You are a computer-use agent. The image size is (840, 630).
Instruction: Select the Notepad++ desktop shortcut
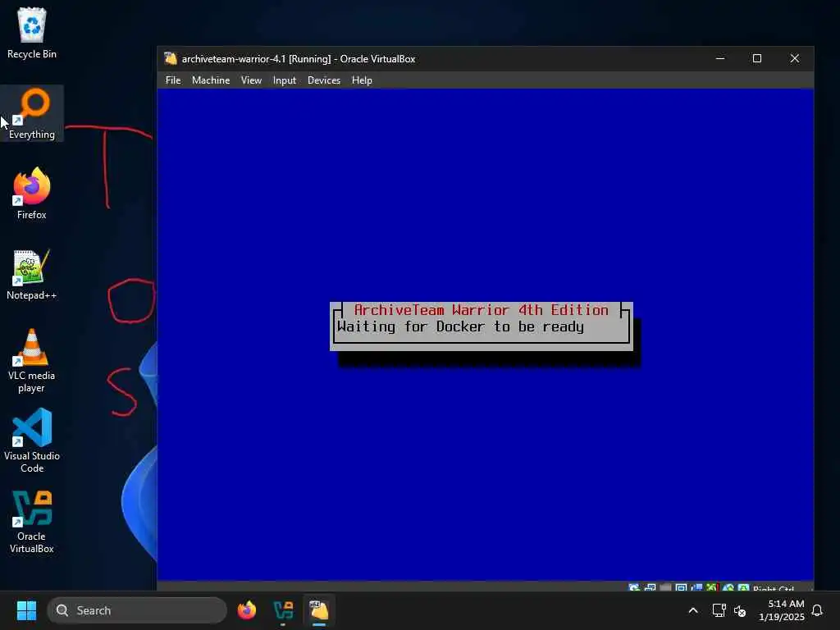tap(32, 274)
